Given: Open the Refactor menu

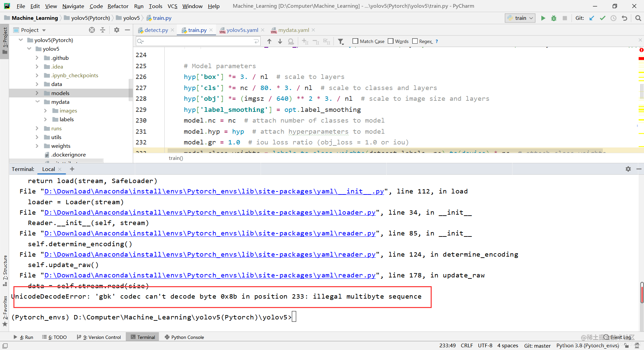Looking at the screenshot, I should coord(118,6).
